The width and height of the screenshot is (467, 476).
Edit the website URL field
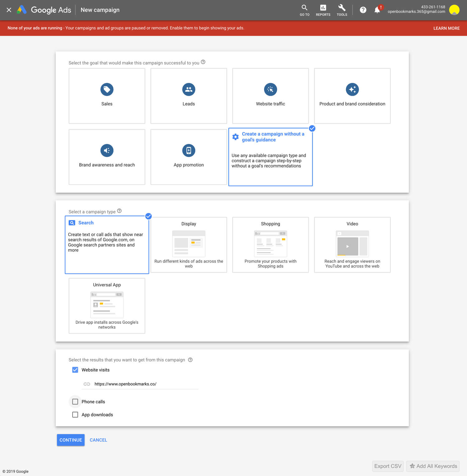[x=140, y=384]
